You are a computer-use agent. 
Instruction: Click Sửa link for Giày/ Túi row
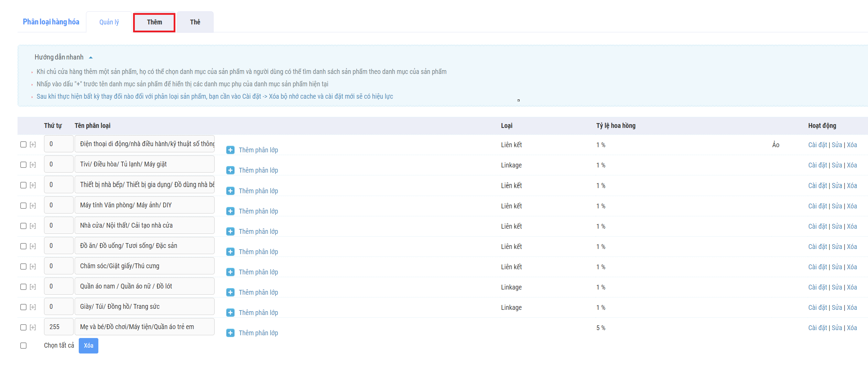pos(837,307)
